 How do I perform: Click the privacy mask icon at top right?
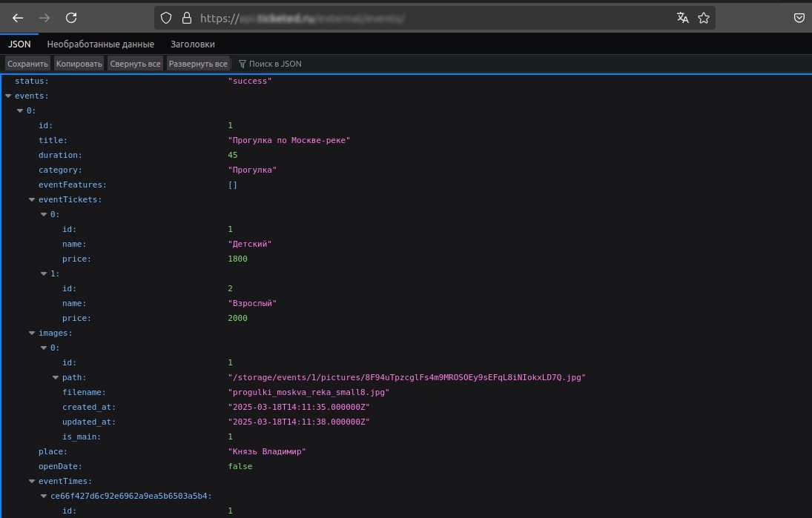coord(799,17)
